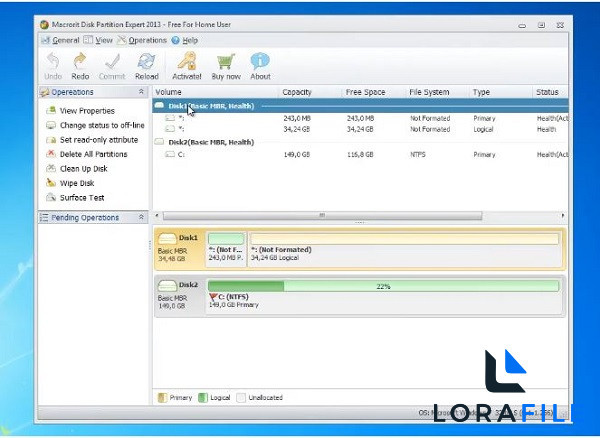Image resolution: width=600 pixels, height=438 pixels.
Task: Click the Redo arrow icon
Action: coord(80,61)
